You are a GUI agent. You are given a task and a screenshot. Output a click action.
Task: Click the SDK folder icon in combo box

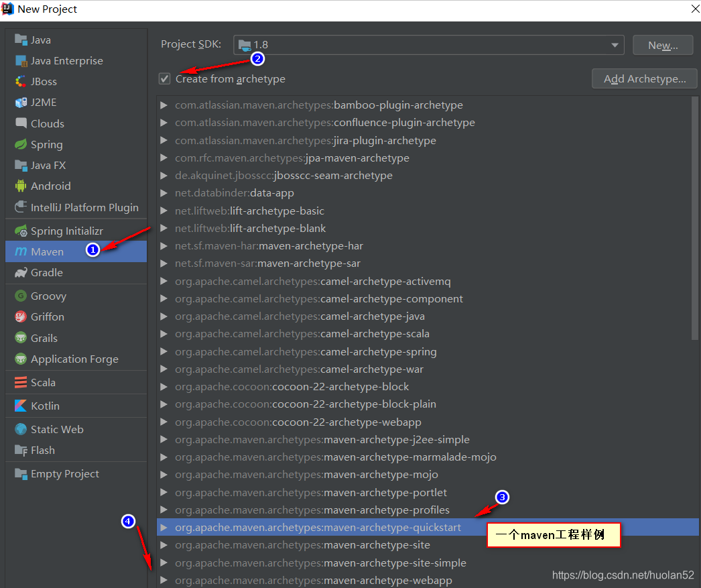click(245, 45)
